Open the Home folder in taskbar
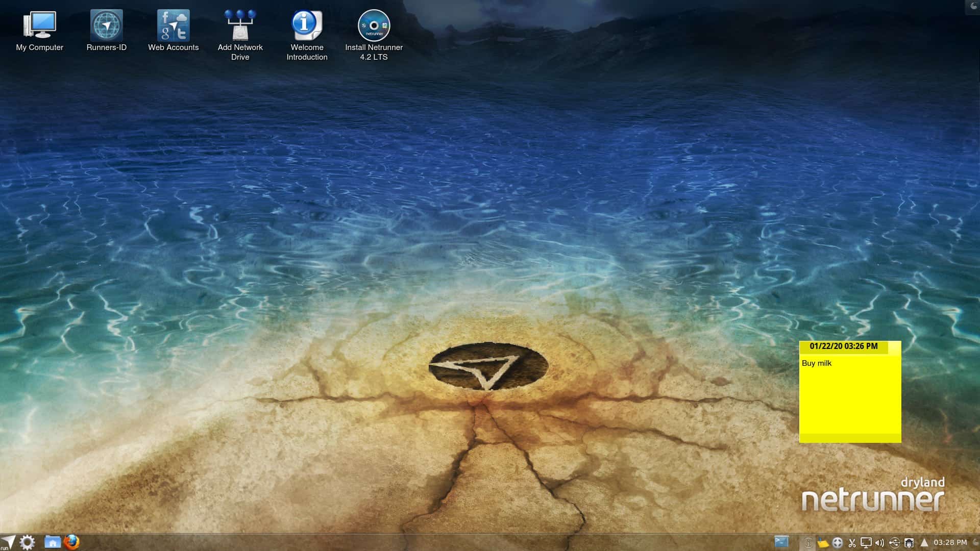 click(x=52, y=542)
